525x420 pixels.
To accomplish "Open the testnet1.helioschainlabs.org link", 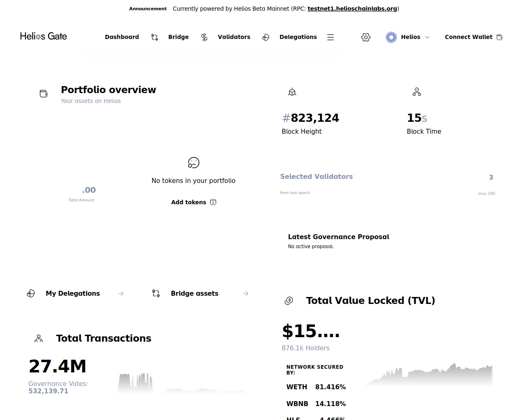I will pyautogui.click(x=352, y=9).
